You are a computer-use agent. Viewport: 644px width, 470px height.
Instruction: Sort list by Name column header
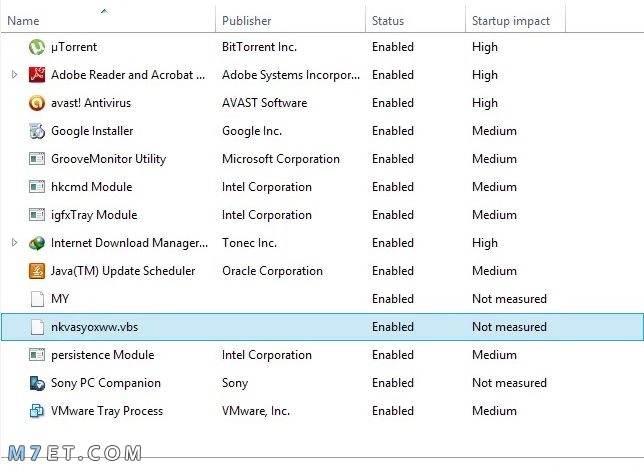click(x=108, y=21)
